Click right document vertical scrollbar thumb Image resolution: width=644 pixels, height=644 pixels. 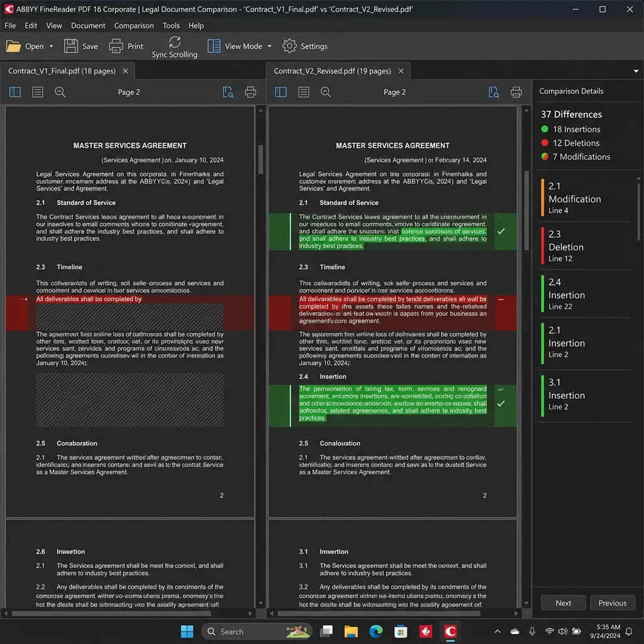tap(526, 210)
